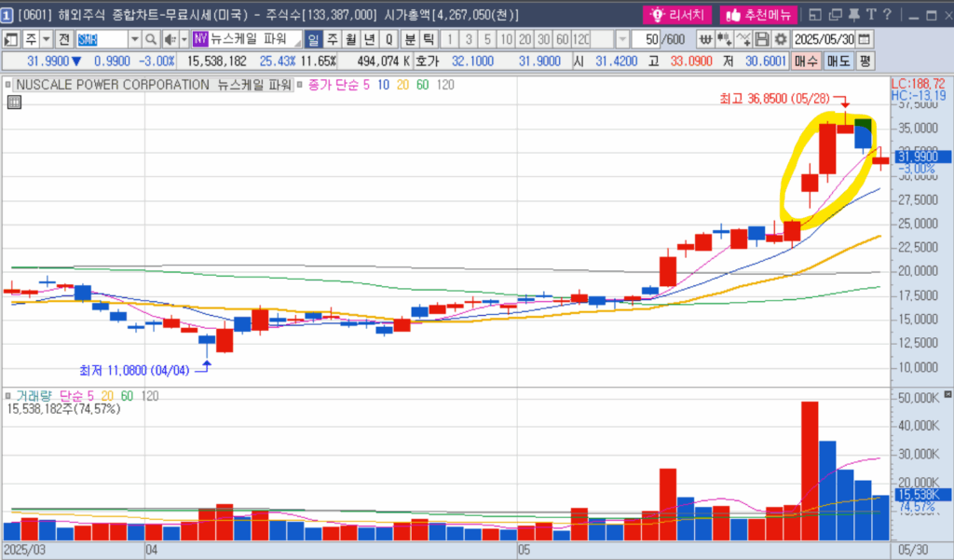Click the 호가 quote label
Viewport: 954px width, 560px height.
point(427,61)
